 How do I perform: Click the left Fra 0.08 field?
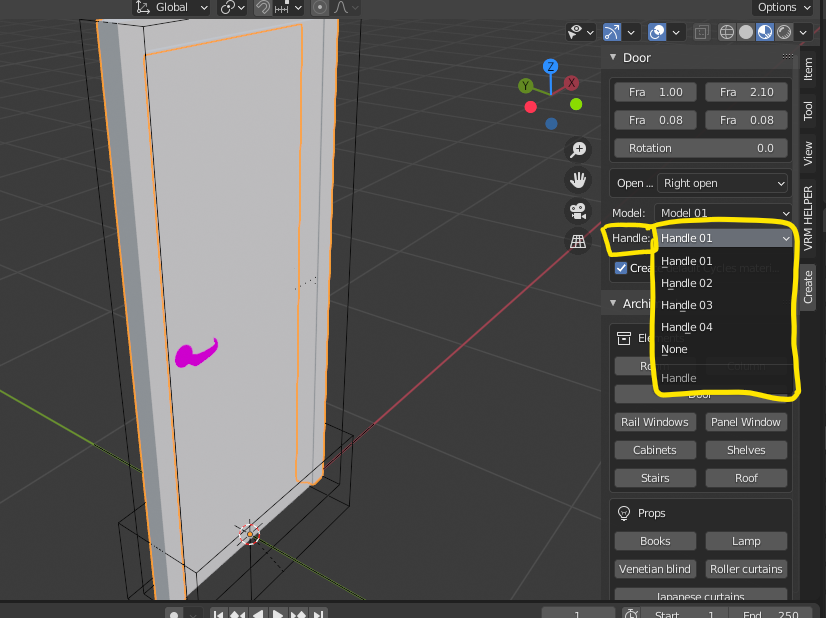tap(655, 120)
